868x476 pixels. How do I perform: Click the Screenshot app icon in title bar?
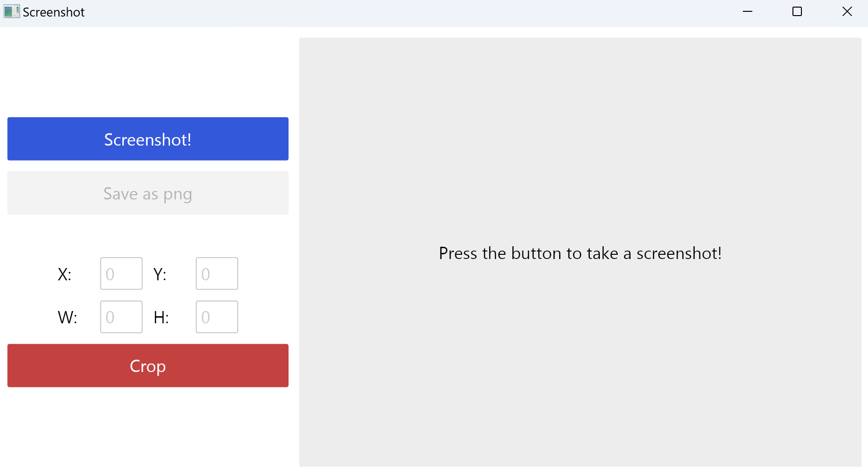(12, 11)
